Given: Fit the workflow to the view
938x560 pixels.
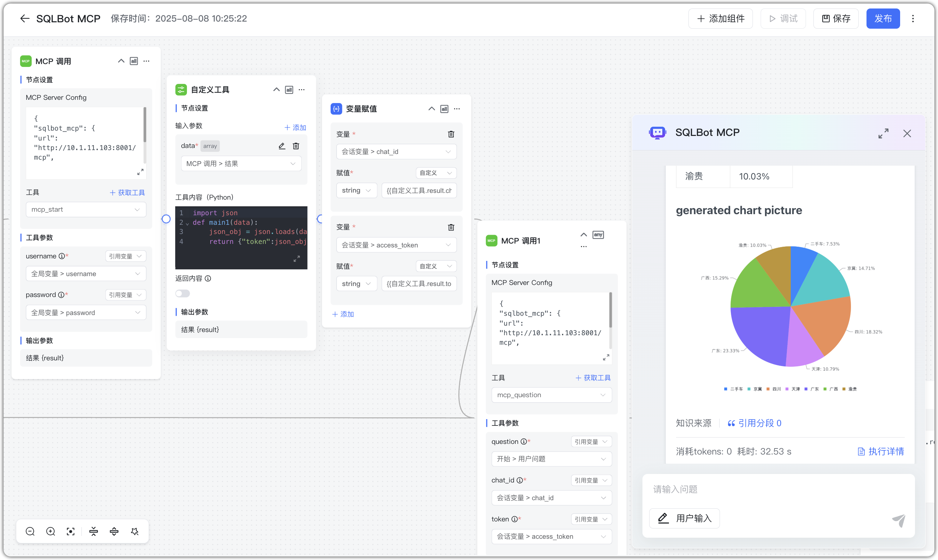Looking at the screenshot, I should pyautogui.click(x=70, y=531).
